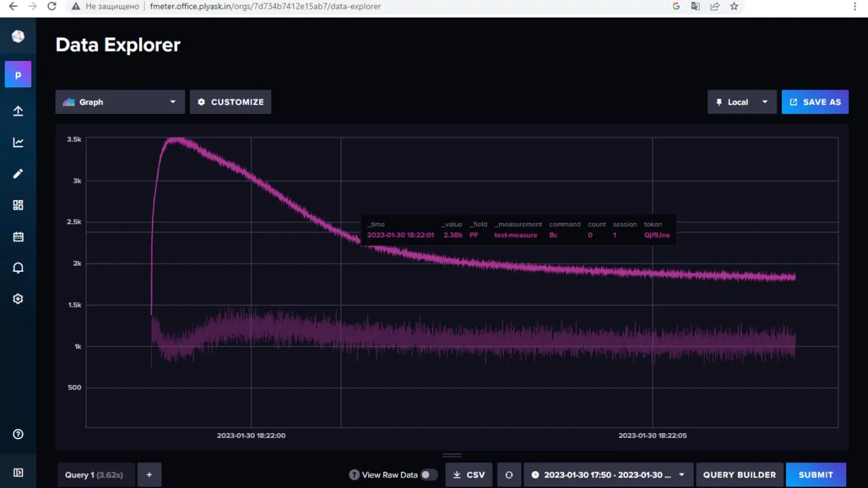The height and width of the screenshot is (488, 868).
Task: Click the browser back arrow
Action: [12, 6]
